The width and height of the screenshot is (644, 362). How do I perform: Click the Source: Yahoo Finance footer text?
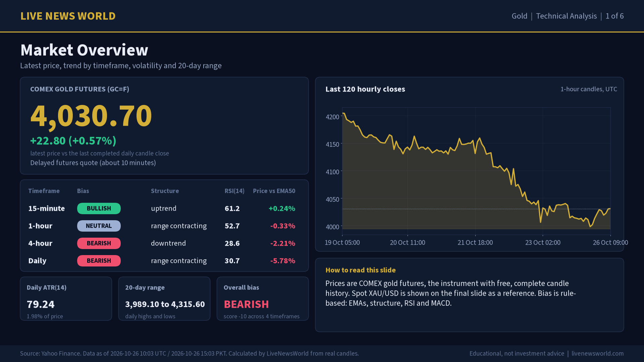(190, 354)
